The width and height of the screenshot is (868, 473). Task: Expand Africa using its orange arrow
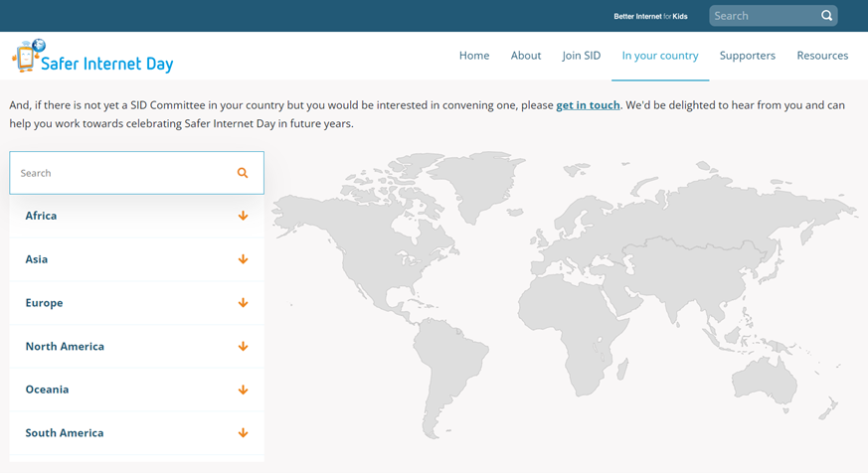[243, 216]
